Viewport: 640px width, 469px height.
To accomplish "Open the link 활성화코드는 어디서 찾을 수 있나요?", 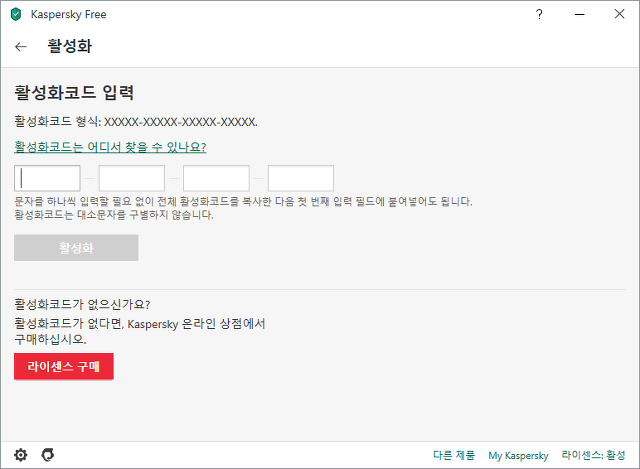I will click(x=110, y=147).
